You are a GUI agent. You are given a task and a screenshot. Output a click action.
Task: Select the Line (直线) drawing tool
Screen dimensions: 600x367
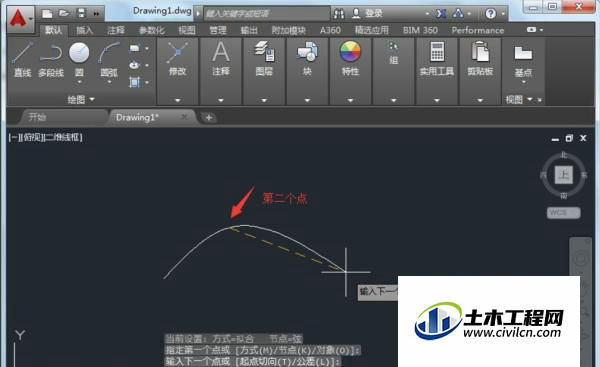(x=22, y=59)
